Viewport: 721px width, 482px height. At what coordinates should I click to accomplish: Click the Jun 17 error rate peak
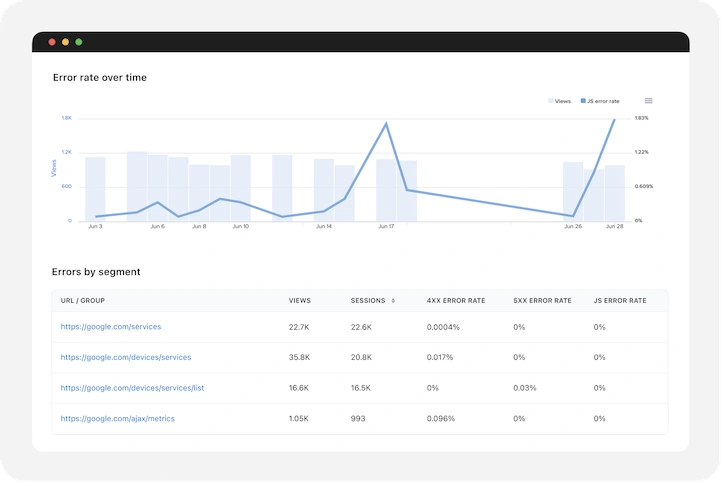tap(386, 124)
